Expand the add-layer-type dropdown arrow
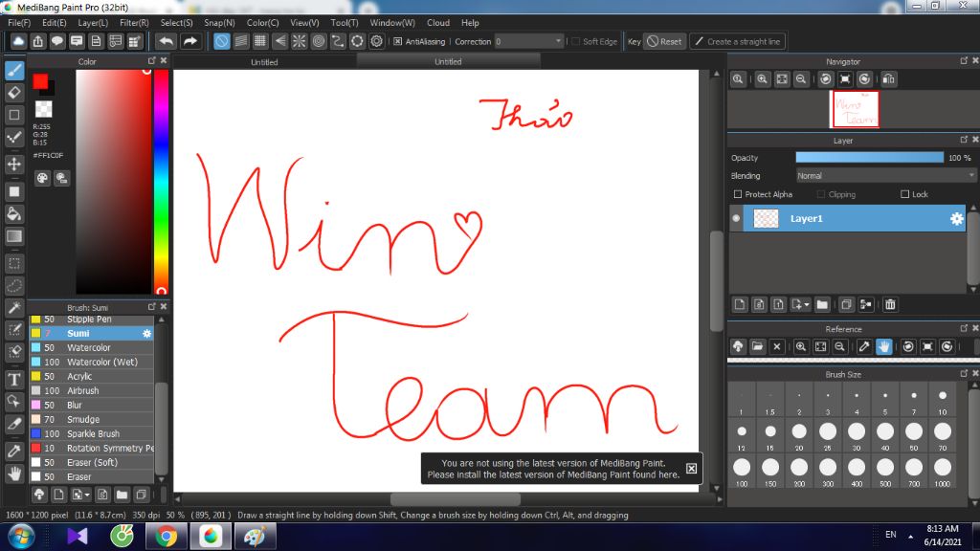Viewport: 980px width, 551px height. [807, 304]
